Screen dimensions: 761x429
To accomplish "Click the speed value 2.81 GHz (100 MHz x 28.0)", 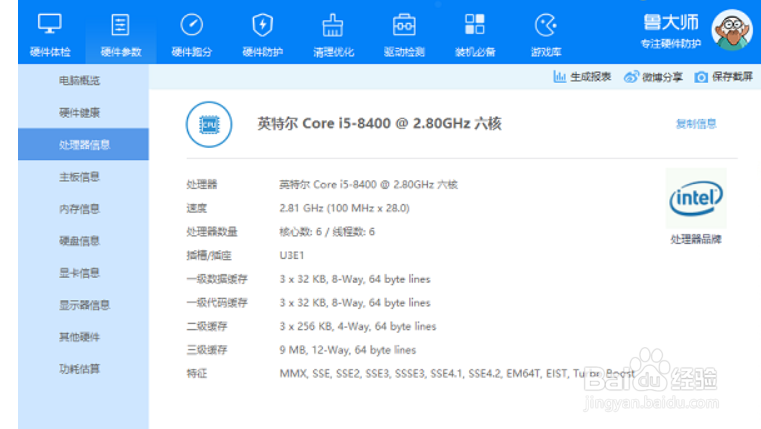I will coord(345,208).
